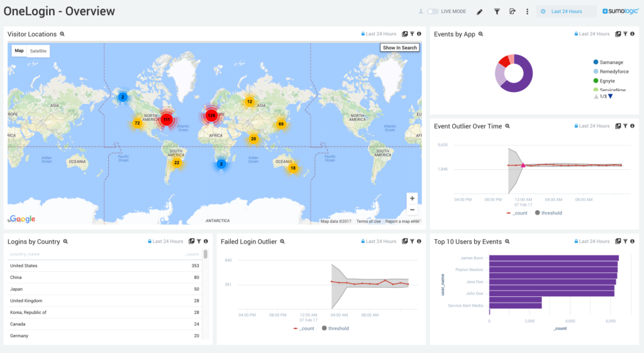Zoom in on the map with plus button
Screen dimensions: 644x353
[x=412, y=198]
